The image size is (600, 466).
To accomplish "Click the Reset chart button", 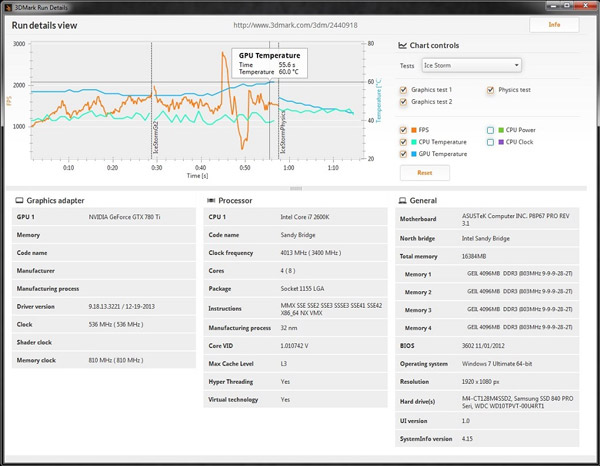I will click(x=425, y=173).
